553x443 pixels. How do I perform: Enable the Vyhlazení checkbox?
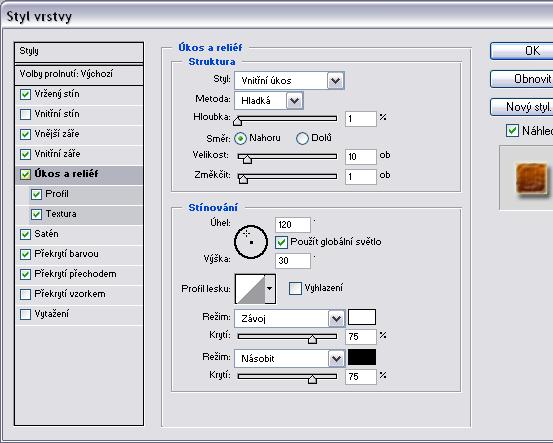point(295,288)
